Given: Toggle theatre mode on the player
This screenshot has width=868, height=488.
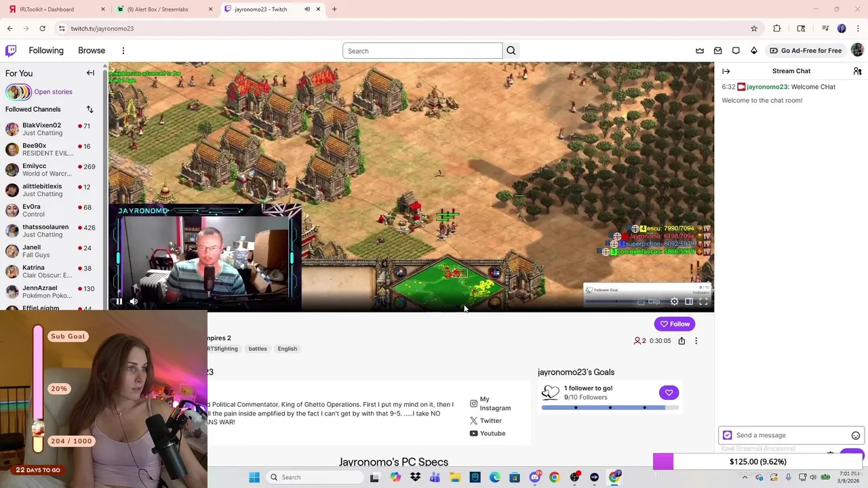Looking at the screenshot, I should [689, 302].
